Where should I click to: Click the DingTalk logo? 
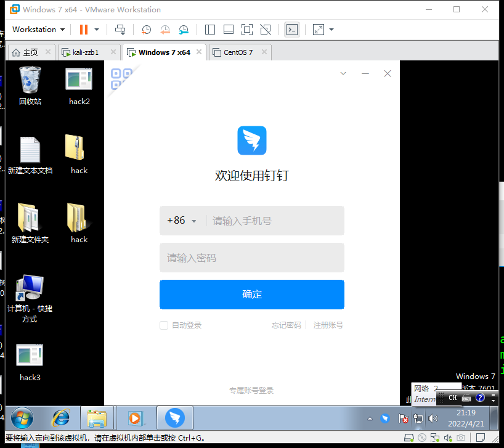point(252,141)
